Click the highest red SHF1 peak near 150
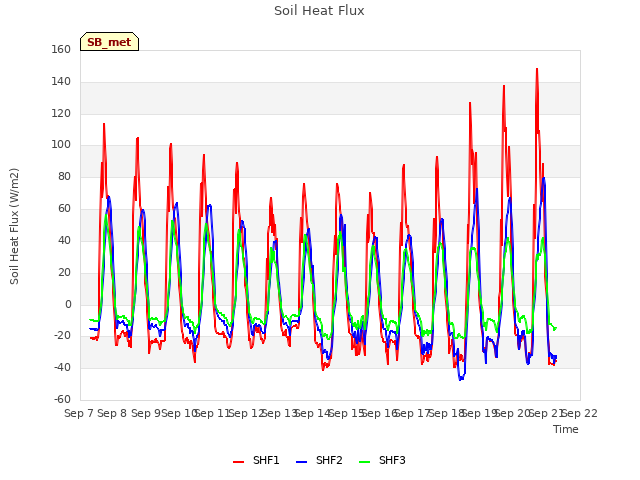Viewport: 640px width, 480px height. pyautogui.click(x=537, y=69)
